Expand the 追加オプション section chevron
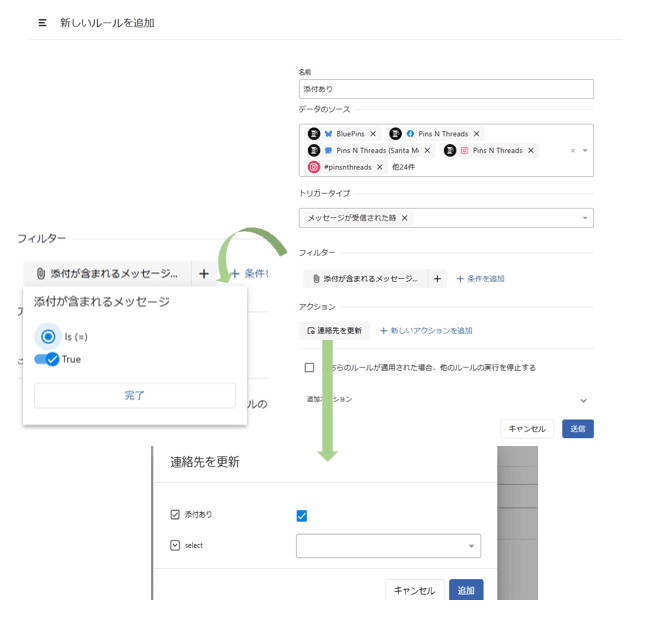 click(x=583, y=400)
